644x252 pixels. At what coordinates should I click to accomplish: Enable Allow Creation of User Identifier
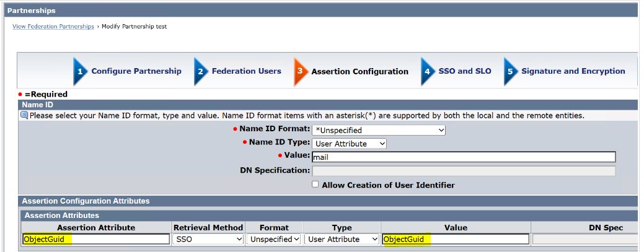pyautogui.click(x=315, y=185)
